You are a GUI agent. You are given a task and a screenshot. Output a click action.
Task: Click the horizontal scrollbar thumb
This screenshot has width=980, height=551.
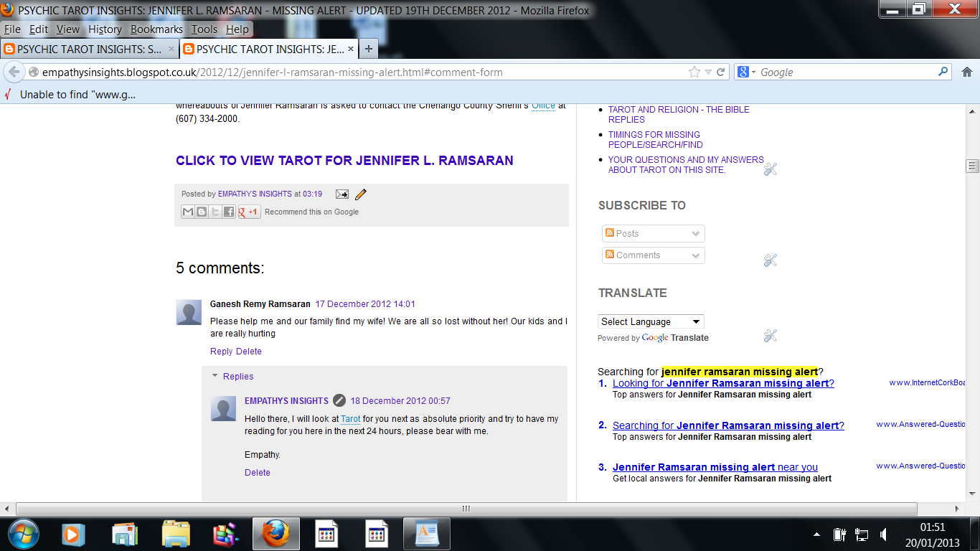[x=466, y=509]
